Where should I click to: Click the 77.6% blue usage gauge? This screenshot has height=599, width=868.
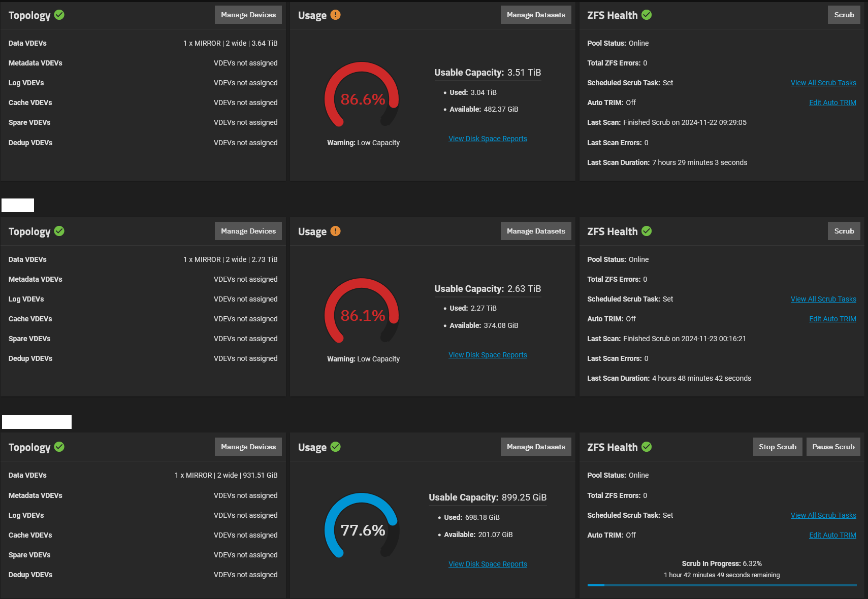tap(362, 525)
